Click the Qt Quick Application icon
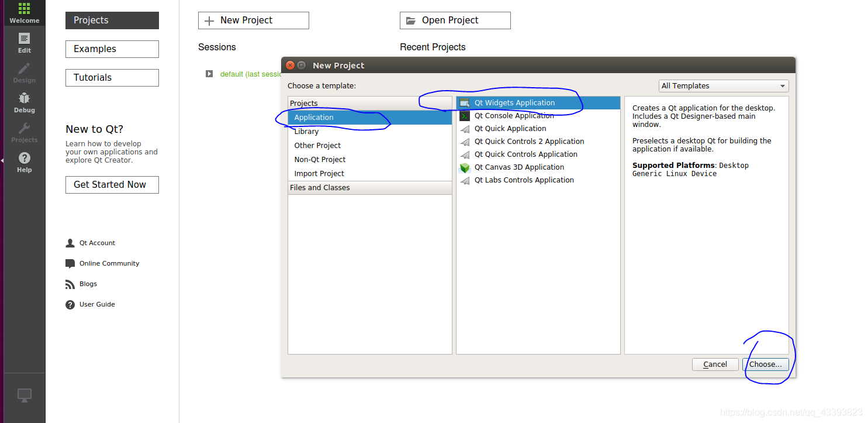This screenshot has height=423, width=868. pyautogui.click(x=465, y=129)
